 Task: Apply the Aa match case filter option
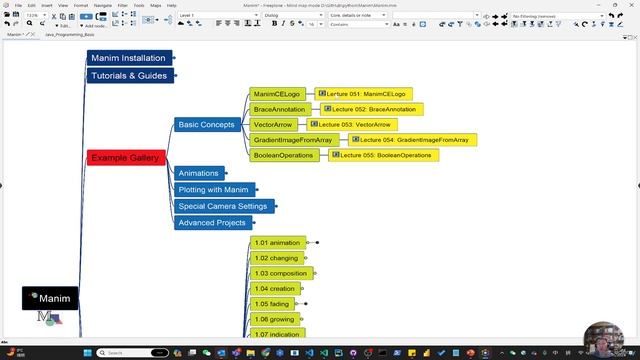click(x=396, y=24)
